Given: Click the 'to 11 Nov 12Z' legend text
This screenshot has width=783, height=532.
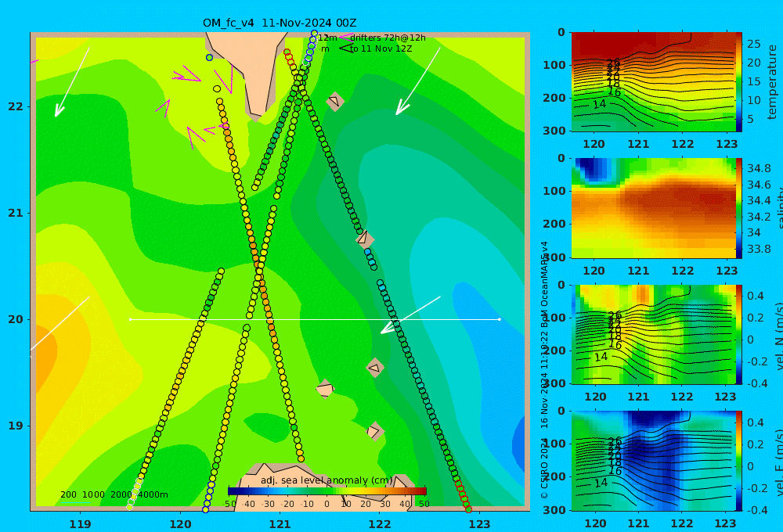Looking at the screenshot, I should click(381, 49).
